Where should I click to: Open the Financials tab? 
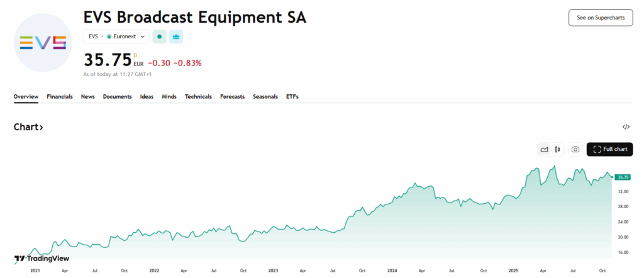60,97
